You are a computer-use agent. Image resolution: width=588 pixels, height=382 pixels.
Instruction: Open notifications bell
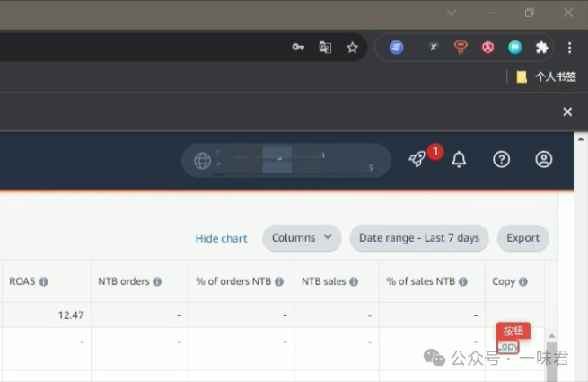[459, 160]
